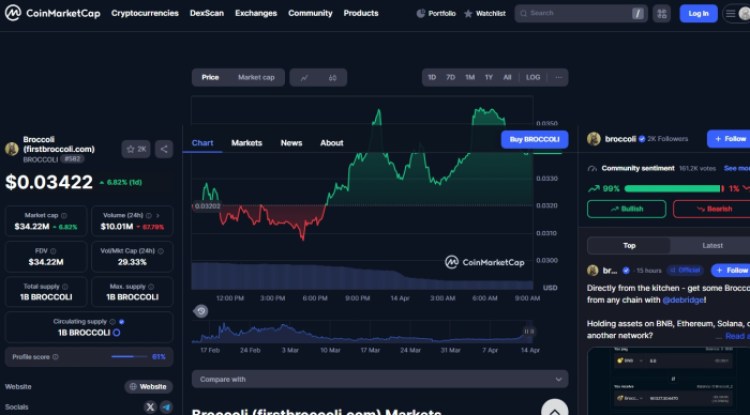This screenshot has width=750, height=415.
Task: Open DexScan menu
Action: click(x=207, y=13)
